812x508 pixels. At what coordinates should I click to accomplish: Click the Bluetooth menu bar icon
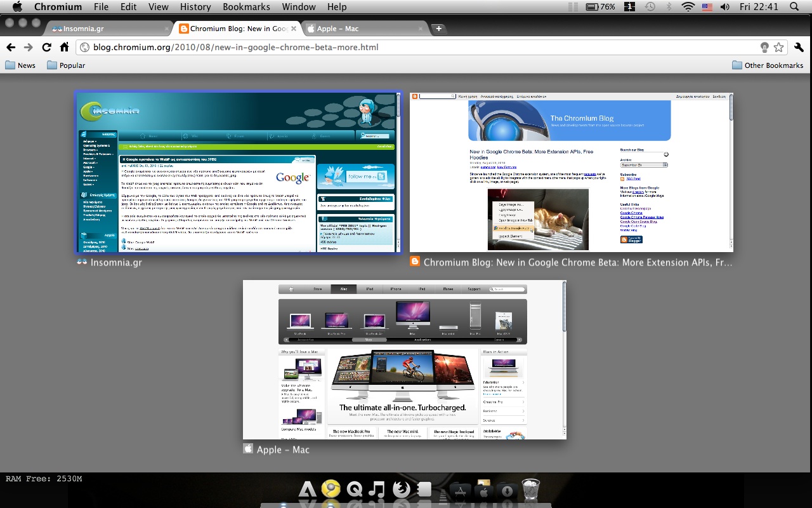click(669, 7)
